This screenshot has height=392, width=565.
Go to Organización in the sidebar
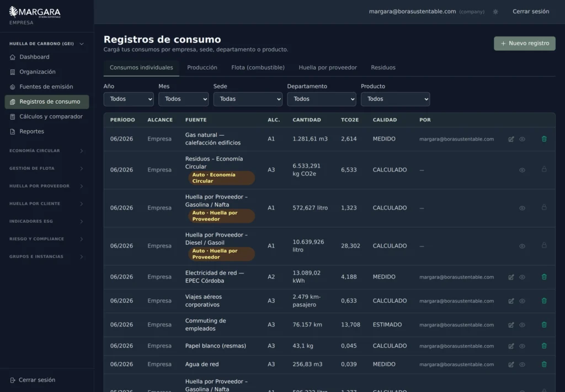tap(47, 72)
